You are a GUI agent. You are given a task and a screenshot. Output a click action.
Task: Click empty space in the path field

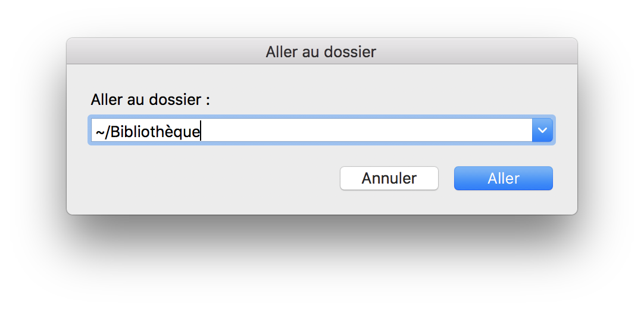(x=369, y=130)
